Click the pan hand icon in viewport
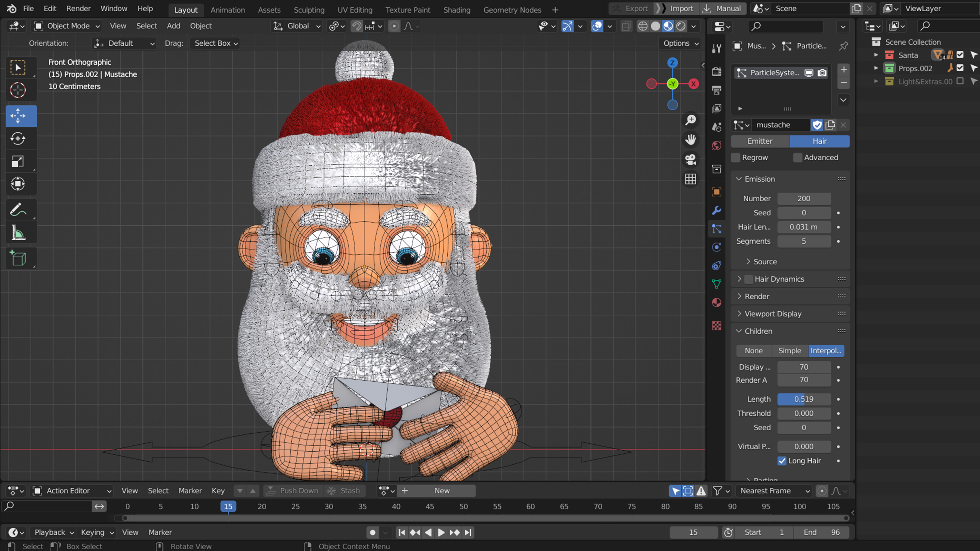The height and width of the screenshot is (551, 980). point(690,140)
